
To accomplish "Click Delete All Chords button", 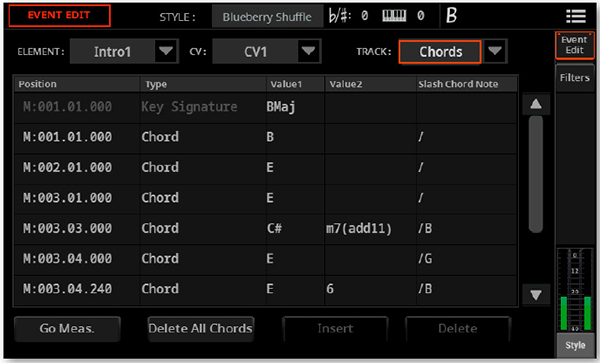I will [x=201, y=329].
